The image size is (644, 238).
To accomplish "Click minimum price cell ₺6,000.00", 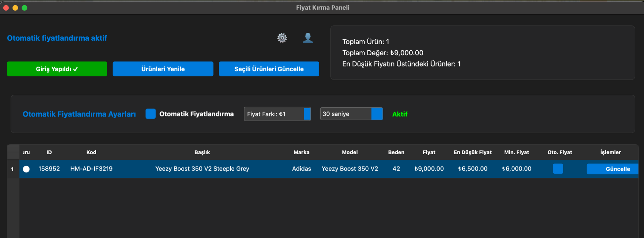I will pyautogui.click(x=517, y=169).
